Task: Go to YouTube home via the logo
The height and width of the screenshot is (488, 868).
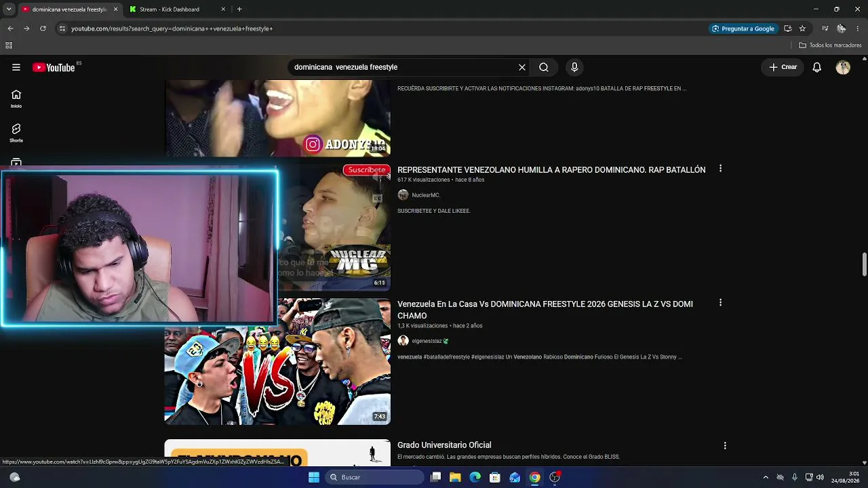Action: tap(54, 67)
